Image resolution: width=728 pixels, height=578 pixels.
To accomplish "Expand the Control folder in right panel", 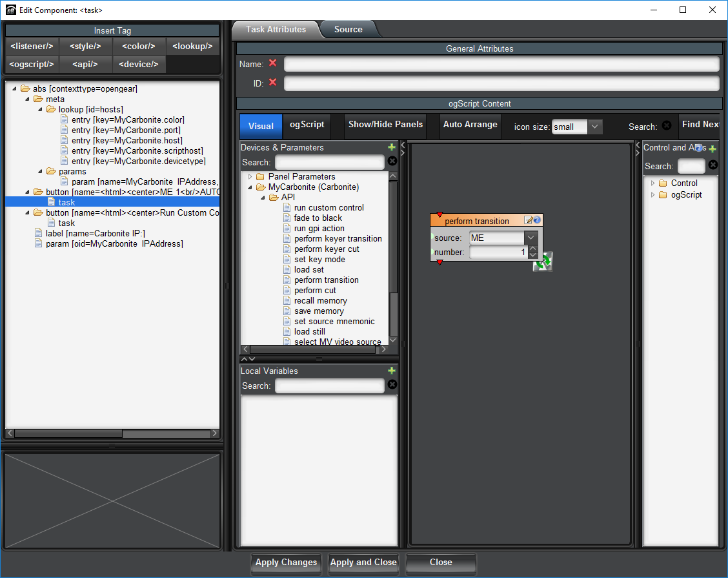I will tap(652, 183).
